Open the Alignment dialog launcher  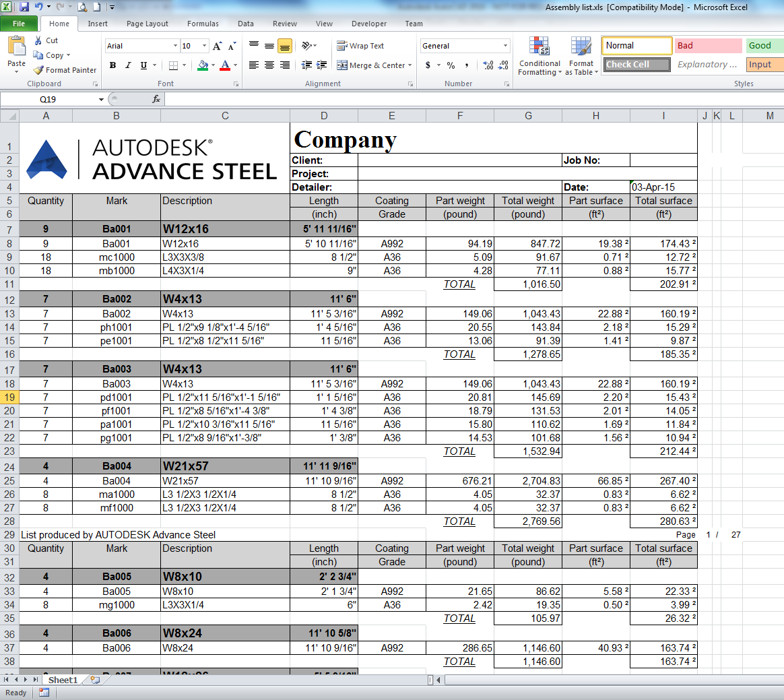[410, 84]
